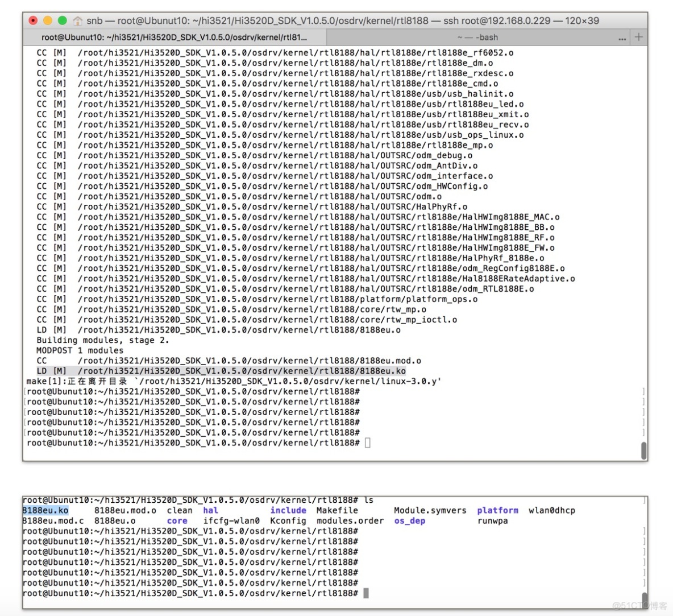This screenshot has height=616, width=673.
Task: Click the 'MODPOST 1 modules' line
Action: click(x=80, y=350)
